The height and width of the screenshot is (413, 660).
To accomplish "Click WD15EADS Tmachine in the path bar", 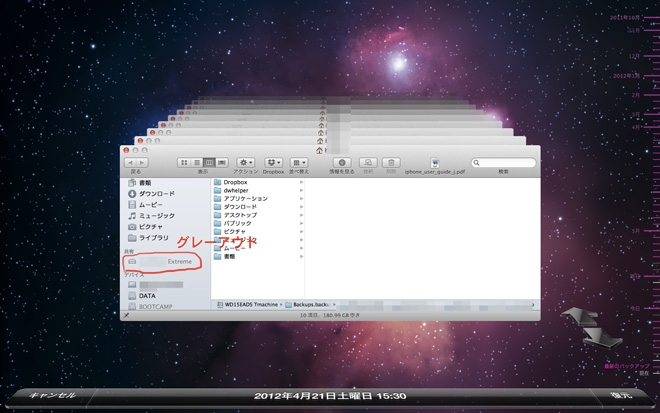I will (248, 304).
